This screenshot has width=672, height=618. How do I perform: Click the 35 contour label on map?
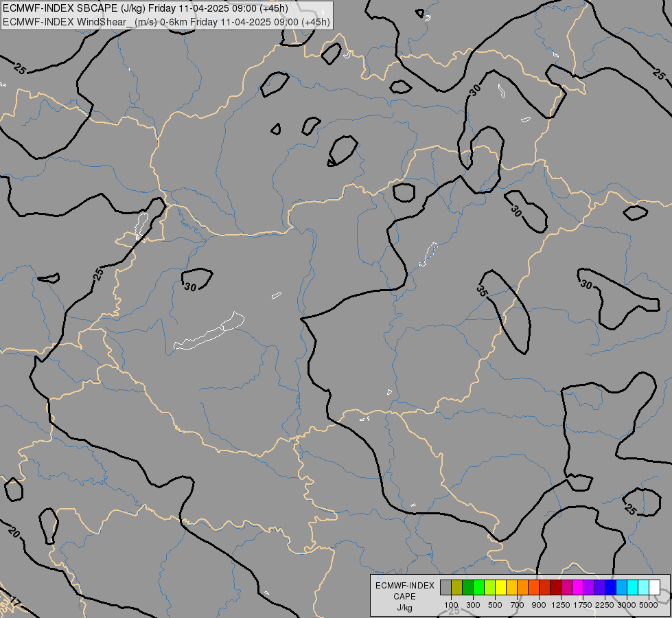(x=482, y=291)
